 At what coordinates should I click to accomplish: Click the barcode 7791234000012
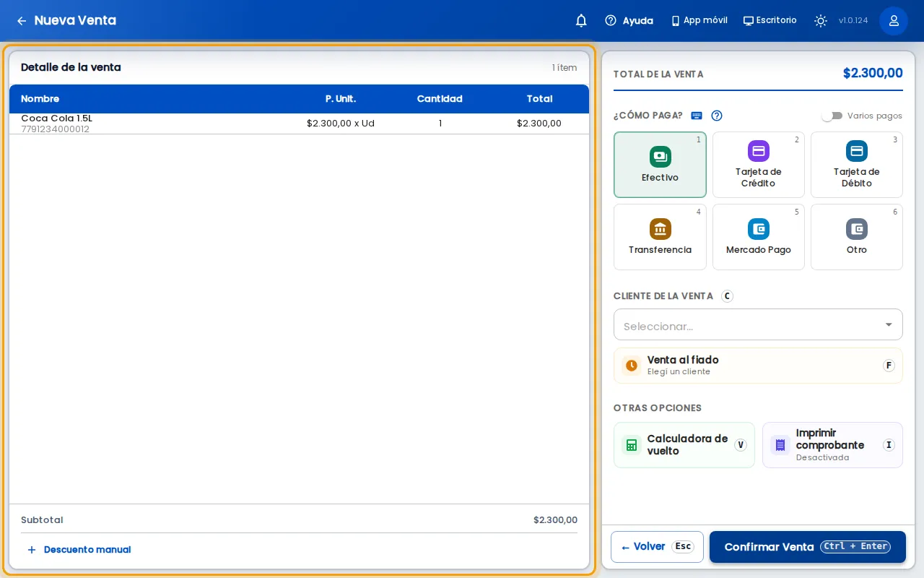tap(55, 129)
